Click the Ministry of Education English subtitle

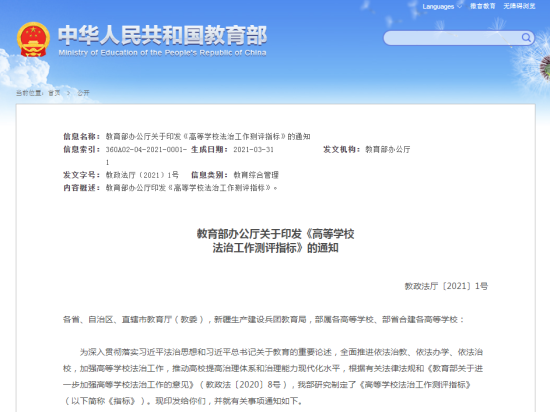coord(162,53)
